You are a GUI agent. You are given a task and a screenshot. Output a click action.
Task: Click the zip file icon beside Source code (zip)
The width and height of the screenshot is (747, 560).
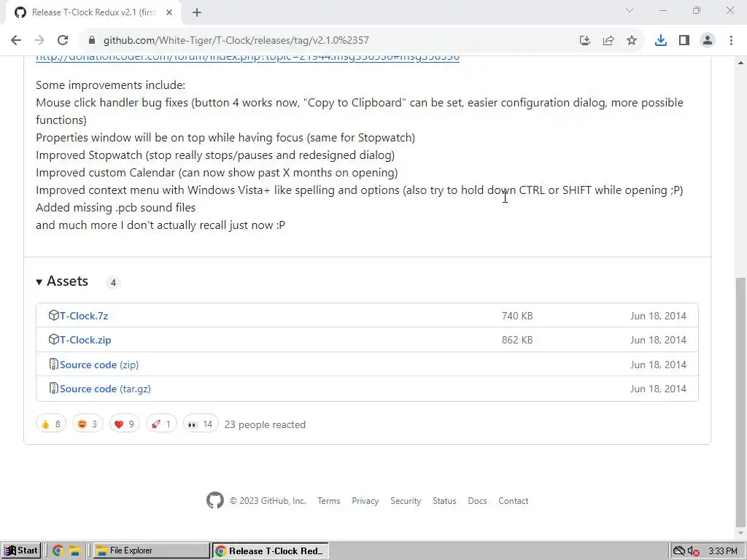53,365
